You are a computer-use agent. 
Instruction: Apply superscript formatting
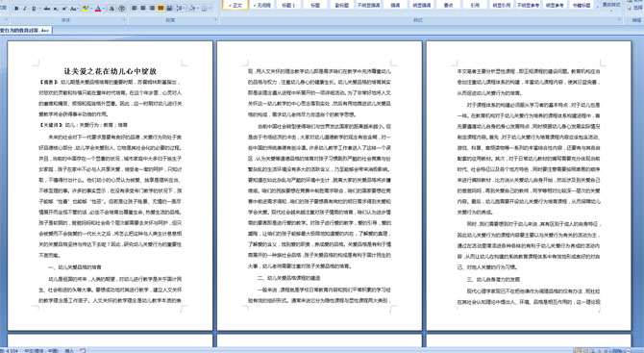pos(64,9)
